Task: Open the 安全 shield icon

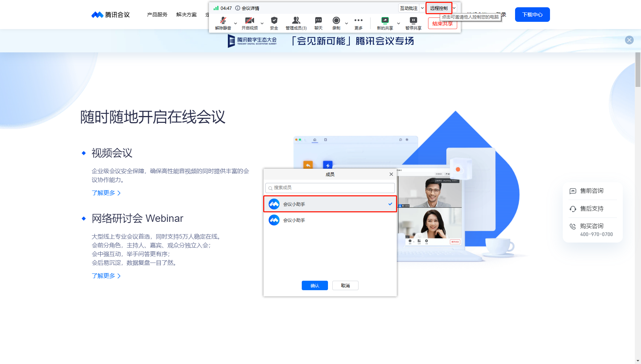Action: pos(274,20)
